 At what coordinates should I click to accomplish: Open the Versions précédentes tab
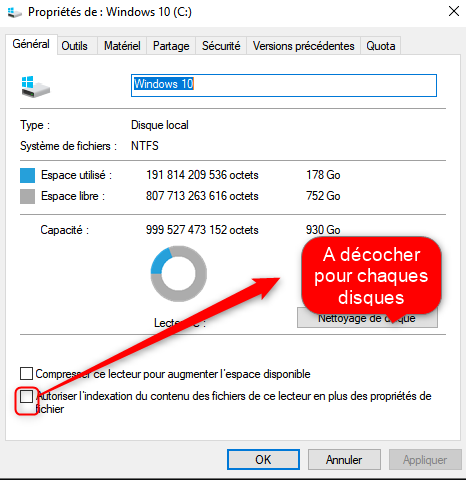(x=303, y=46)
